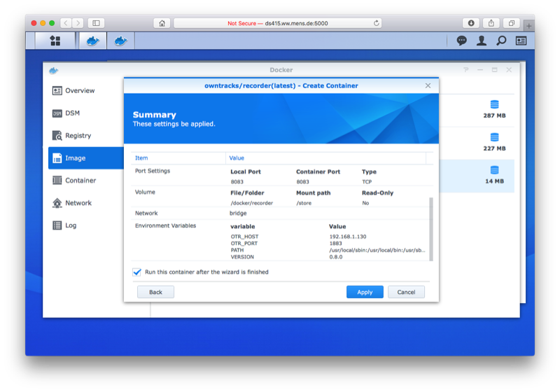This screenshot has height=392, width=560.
Task: Click bridge network value
Action: (x=238, y=213)
